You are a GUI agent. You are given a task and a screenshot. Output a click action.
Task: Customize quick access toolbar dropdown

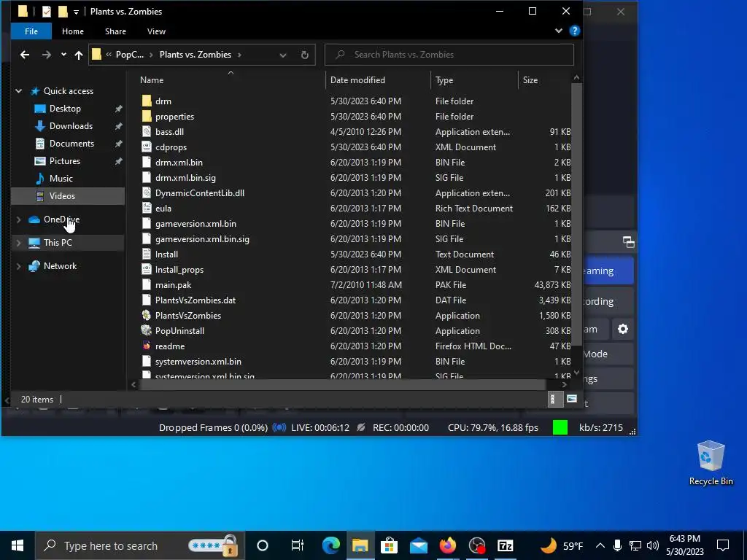(x=76, y=12)
